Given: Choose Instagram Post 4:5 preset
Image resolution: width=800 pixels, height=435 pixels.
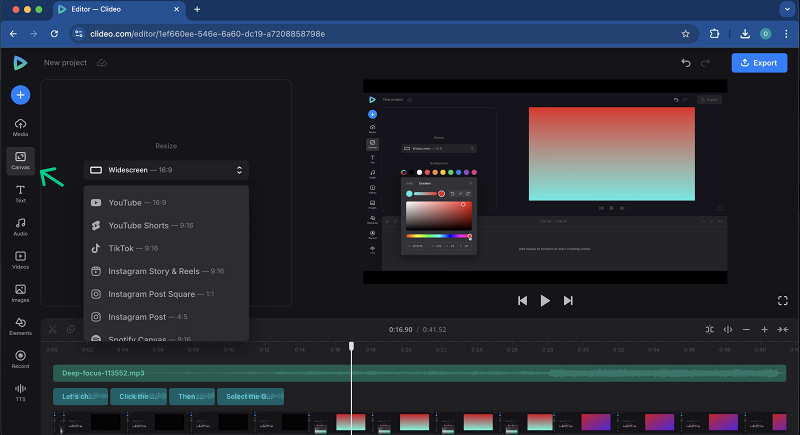Looking at the screenshot, I should 166,317.
